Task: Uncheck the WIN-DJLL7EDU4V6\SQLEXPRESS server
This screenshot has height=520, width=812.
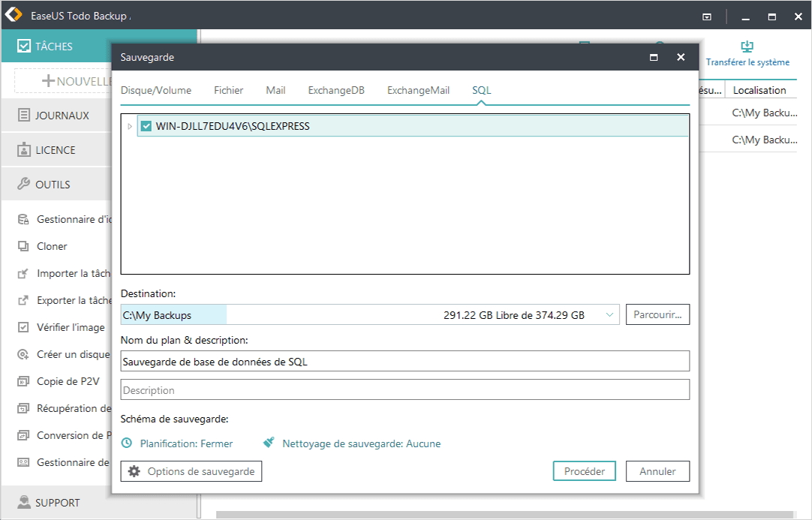Action: point(146,125)
